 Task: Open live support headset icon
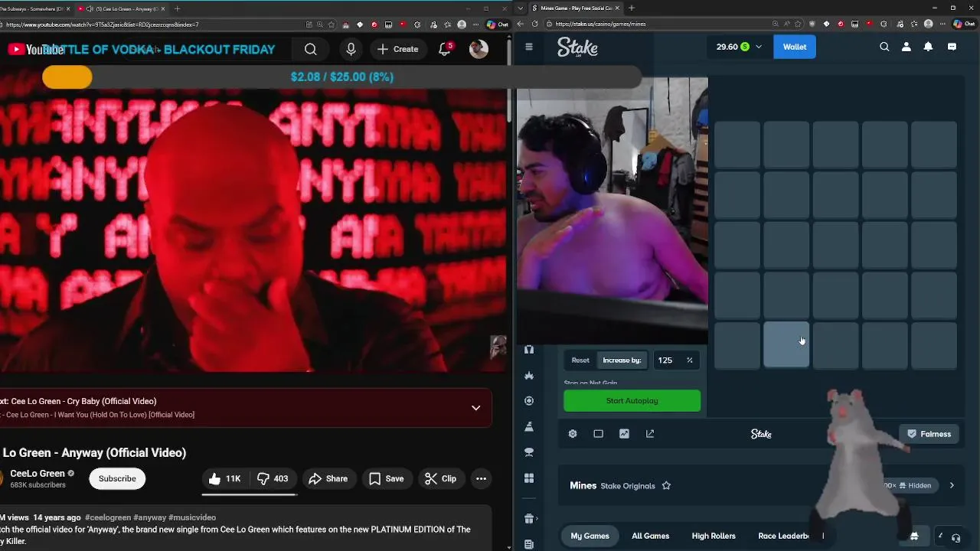pyautogui.click(x=955, y=537)
